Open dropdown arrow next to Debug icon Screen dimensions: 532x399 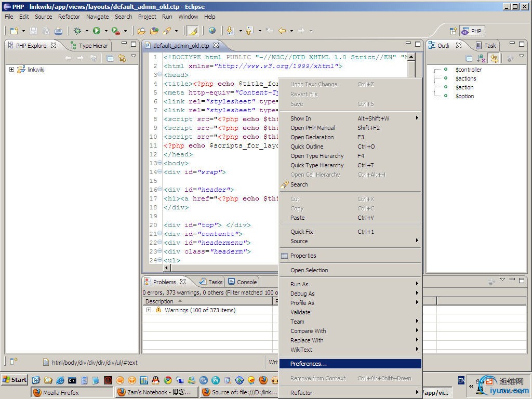pyautogui.click(x=87, y=31)
